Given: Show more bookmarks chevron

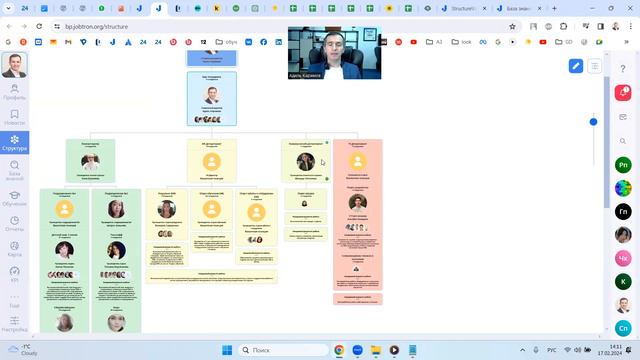Looking at the screenshot, I should click(627, 42).
